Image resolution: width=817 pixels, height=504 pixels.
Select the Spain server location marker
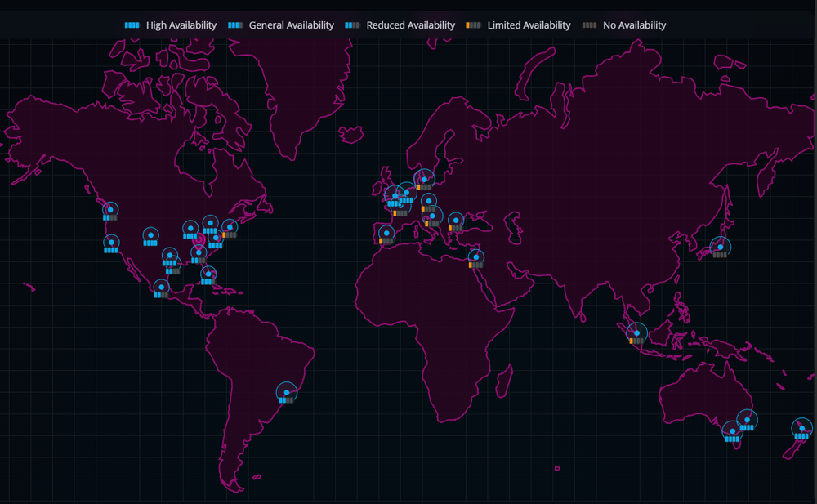click(x=386, y=234)
